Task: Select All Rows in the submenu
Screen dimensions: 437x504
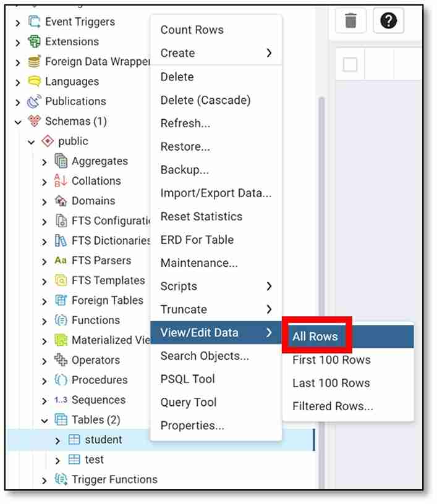Action: [348, 337]
